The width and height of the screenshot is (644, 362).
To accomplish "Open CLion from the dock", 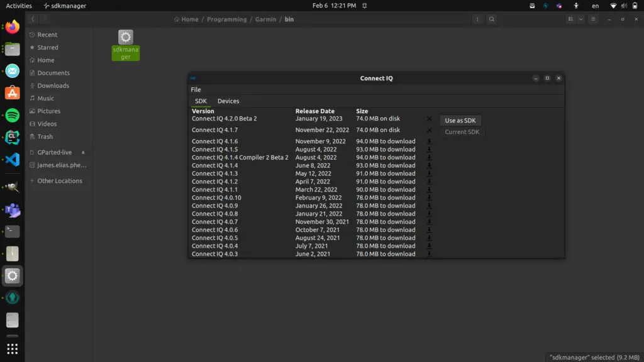I will pos(13,138).
